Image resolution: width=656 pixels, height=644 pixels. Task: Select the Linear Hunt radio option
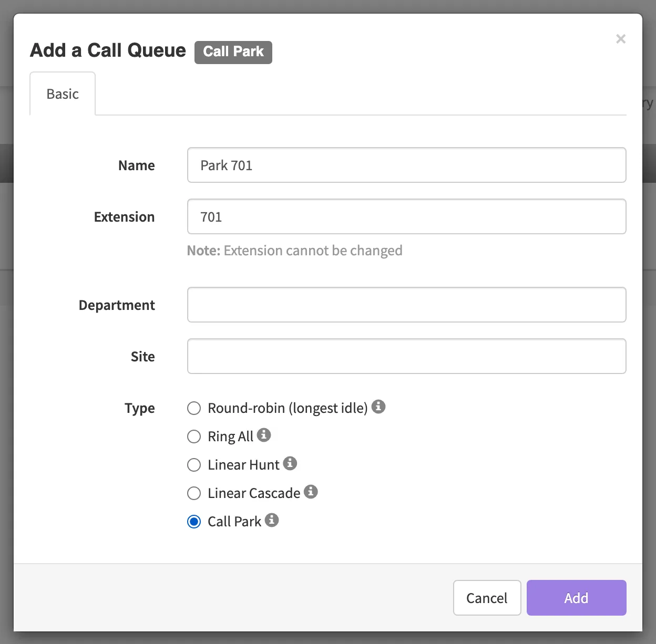(194, 465)
